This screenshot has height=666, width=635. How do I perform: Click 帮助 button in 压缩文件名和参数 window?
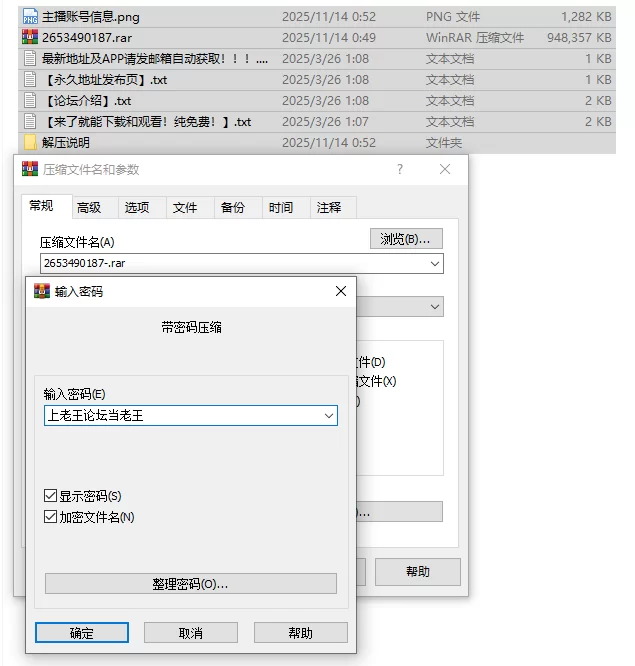click(418, 572)
